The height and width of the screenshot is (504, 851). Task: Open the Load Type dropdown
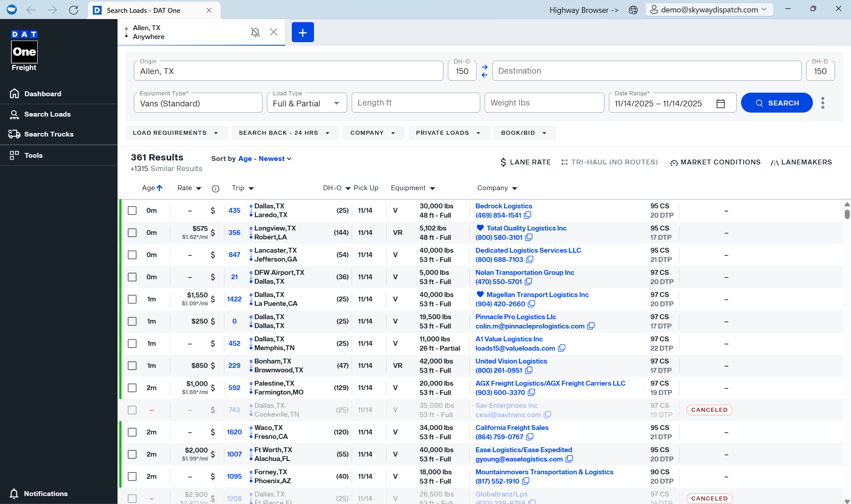pos(306,102)
